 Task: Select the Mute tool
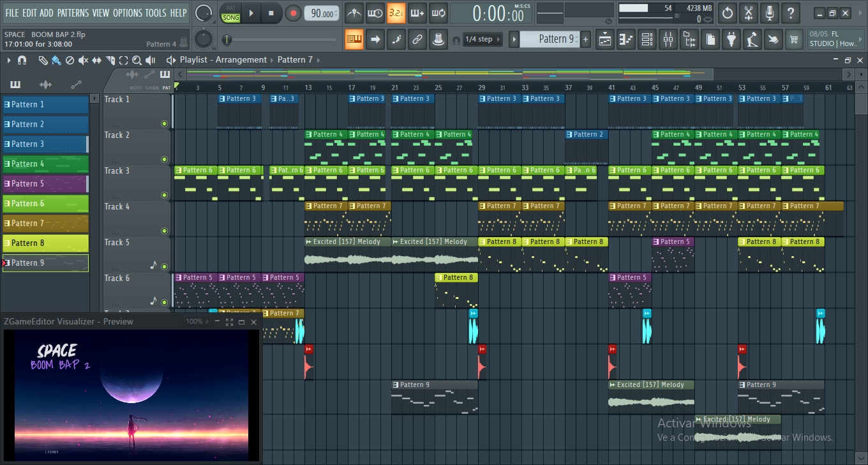(83, 60)
